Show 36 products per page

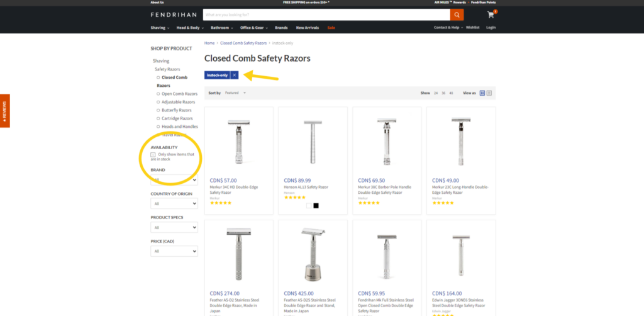443,93
